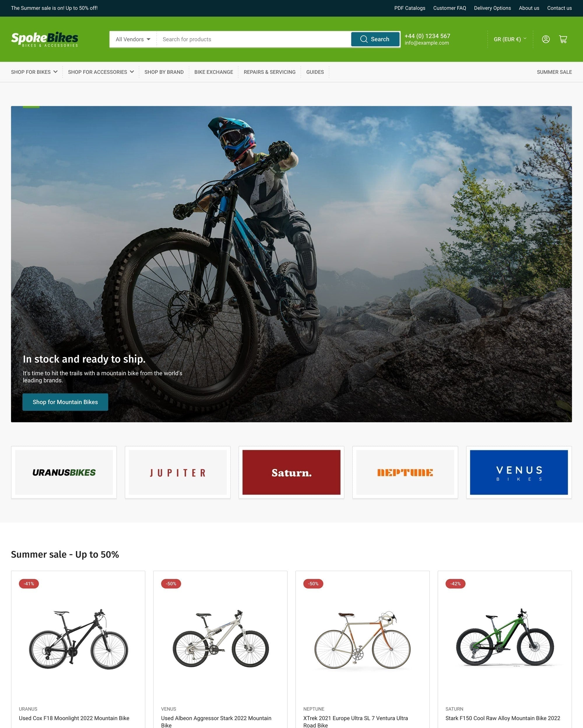This screenshot has height=728, width=583.
Task: Click SHOP BY BRAND menu item
Action: (164, 71)
